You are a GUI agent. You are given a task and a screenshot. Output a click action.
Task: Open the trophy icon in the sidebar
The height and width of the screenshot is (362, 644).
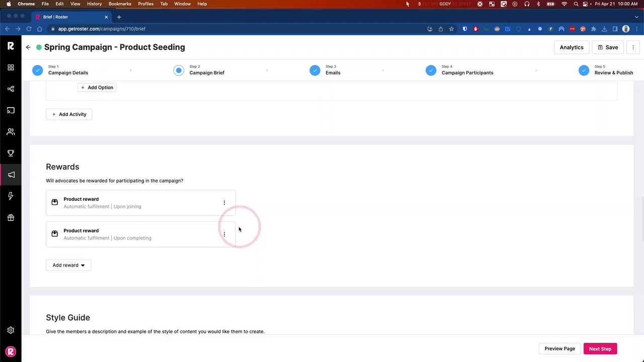11,153
